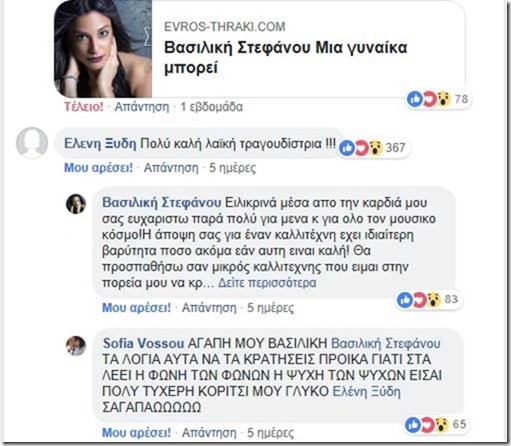Viewport: 511px width, 446px height.
Task: Click the tagged Ελένη Ξύδη mention in Sofia's comment
Action: tap(366, 392)
